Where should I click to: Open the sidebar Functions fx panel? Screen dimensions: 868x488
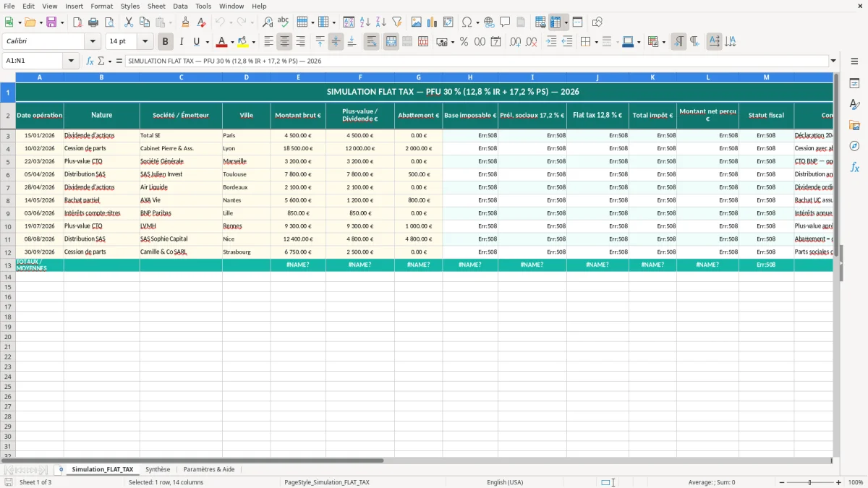point(854,168)
